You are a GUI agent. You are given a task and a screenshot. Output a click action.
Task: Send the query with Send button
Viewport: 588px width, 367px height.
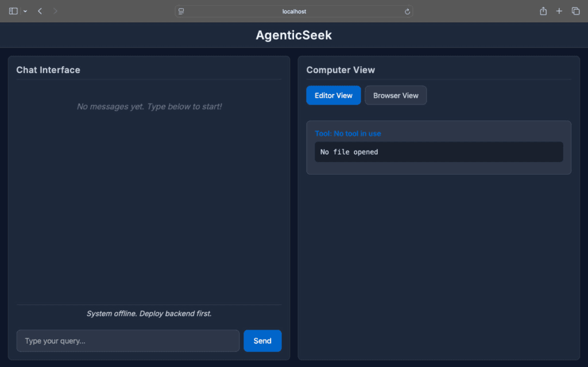[x=262, y=341]
